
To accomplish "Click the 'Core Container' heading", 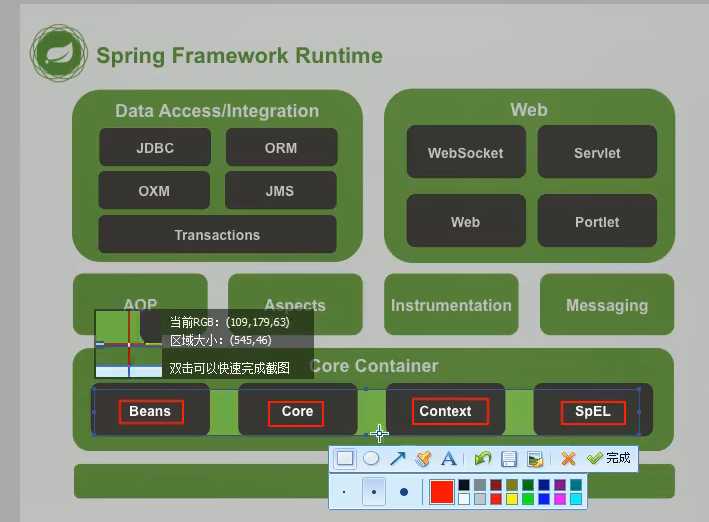I will click(375, 366).
